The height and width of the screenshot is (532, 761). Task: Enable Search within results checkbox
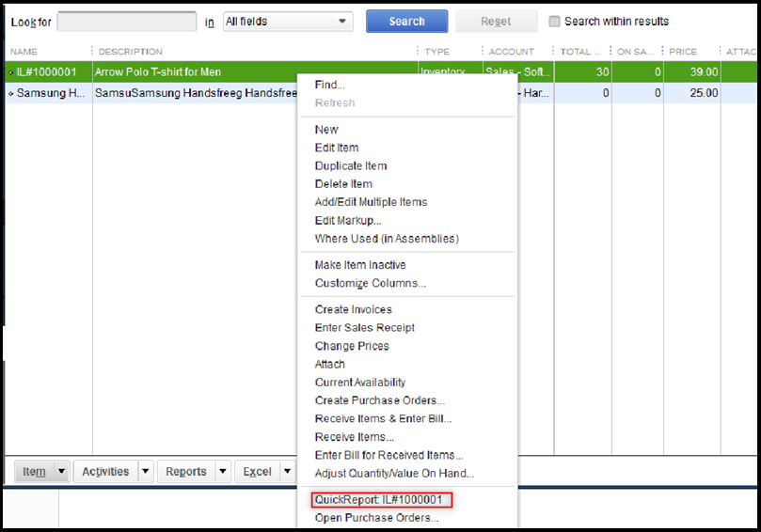(x=555, y=22)
